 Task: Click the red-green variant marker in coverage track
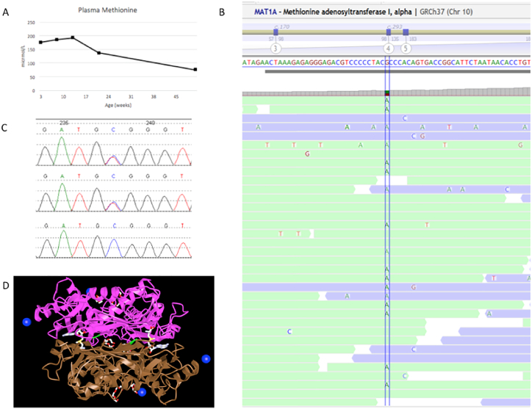pyautogui.click(x=387, y=93)
